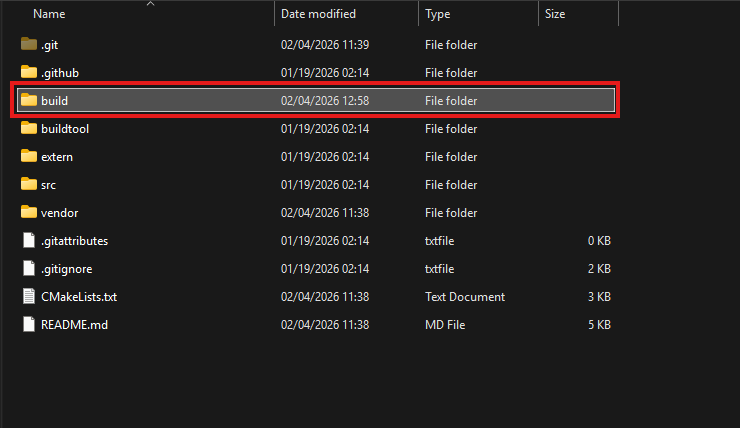Select the buildtool folder name

65,129
